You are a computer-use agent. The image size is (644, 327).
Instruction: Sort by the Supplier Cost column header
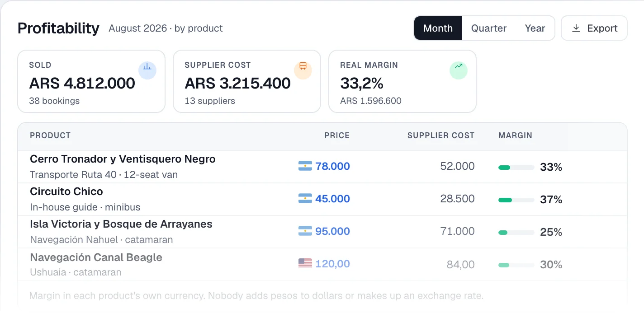coord(441,135)
